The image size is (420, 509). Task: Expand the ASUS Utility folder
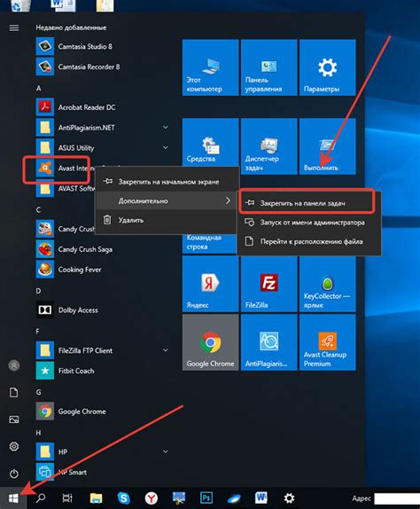click(x=166, y=148)
